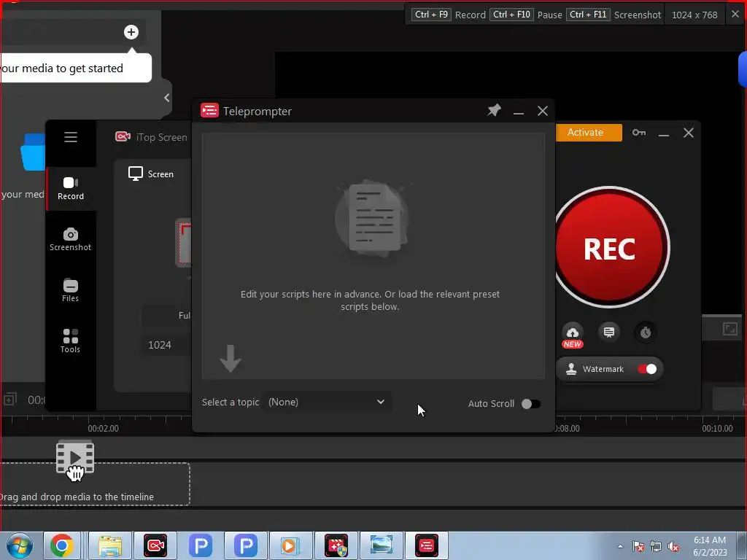Open the teleprompter icon under REC
The image size is (747, 560).
pyautogui.click(x=609, y=332)
